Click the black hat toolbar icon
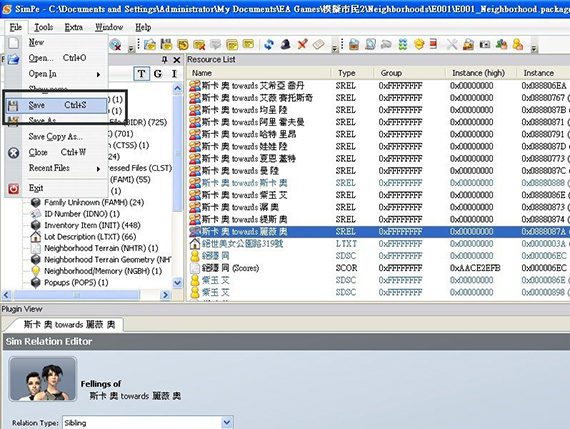This screenshot has width=570, height=429. 286,45
